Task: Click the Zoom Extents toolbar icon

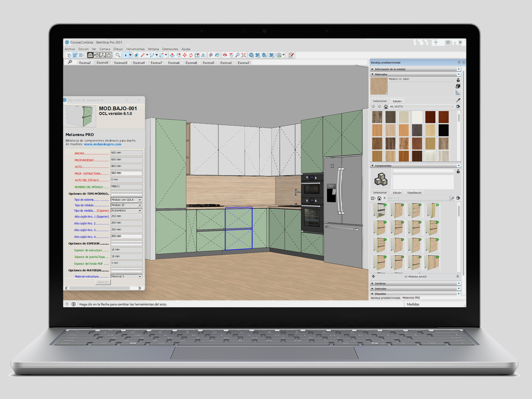Action: click(x=243, y=55)
